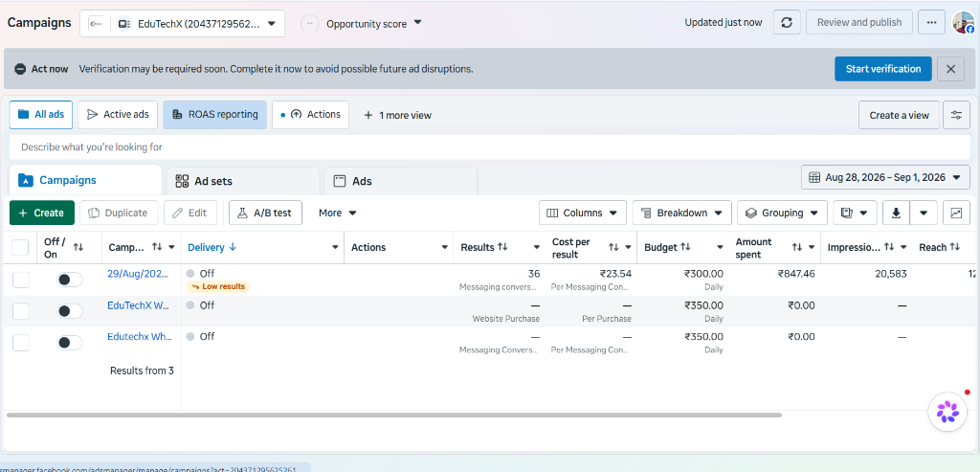
Task: Click the Meta AI assistant bubble
Action: coord(947,412)
